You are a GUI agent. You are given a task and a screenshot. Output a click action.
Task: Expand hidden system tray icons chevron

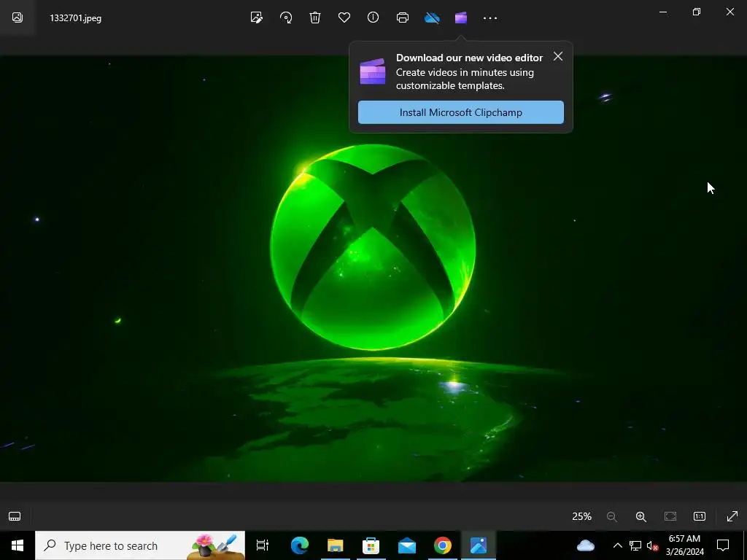click(617, 545)
